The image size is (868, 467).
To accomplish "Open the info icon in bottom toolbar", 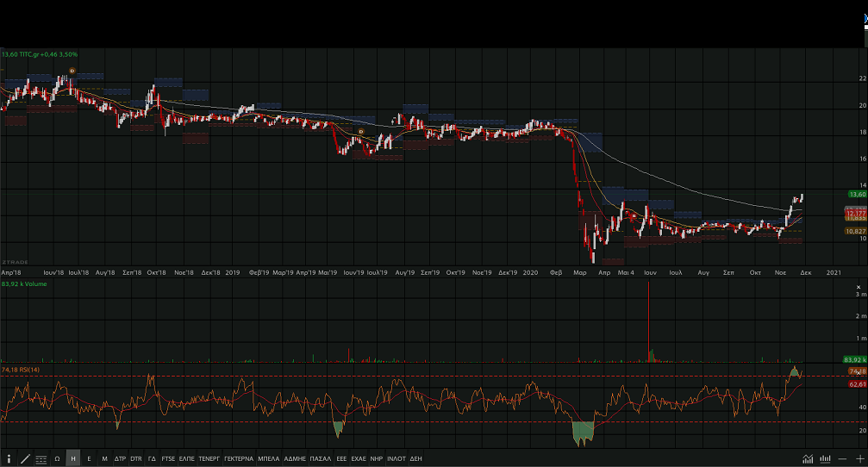I will [9, 459].
